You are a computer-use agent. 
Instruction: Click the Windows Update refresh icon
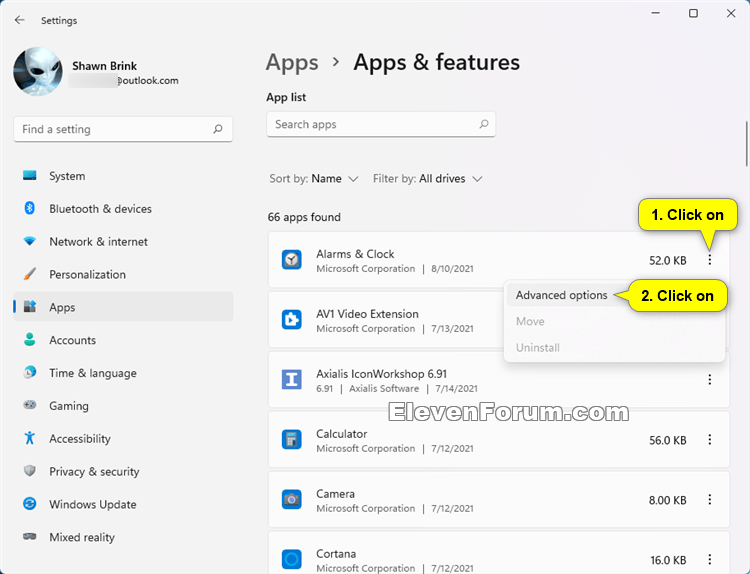(30, 504)
